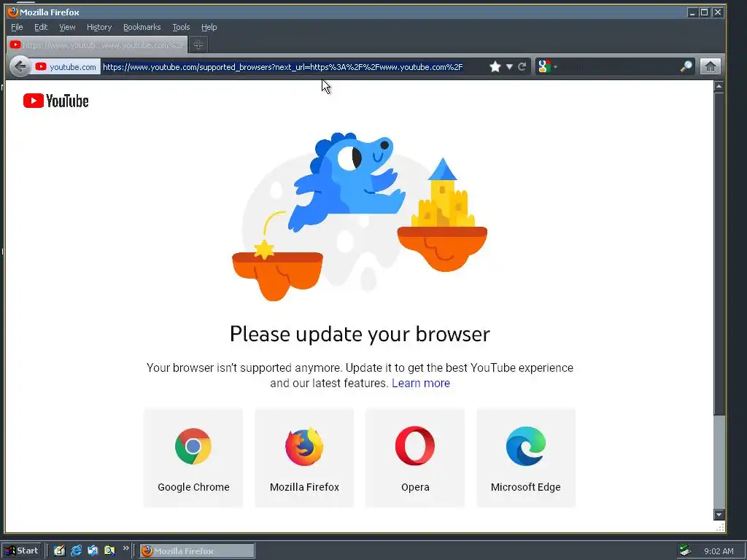
Task: Select the YouTube tab in tab strip
Action: click(x=97, y=44)
